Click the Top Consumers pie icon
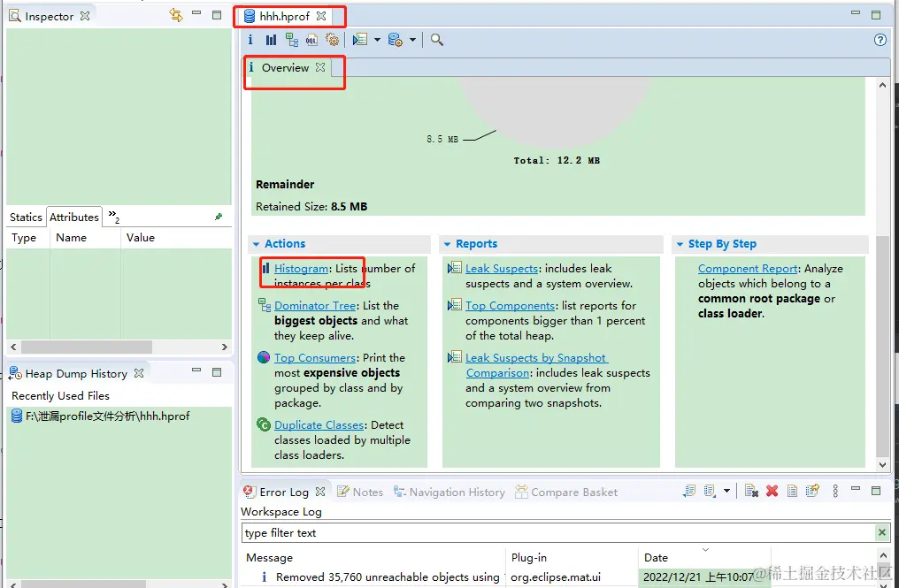899x588 pixels. pyautogui.click(x=264, y=357)
